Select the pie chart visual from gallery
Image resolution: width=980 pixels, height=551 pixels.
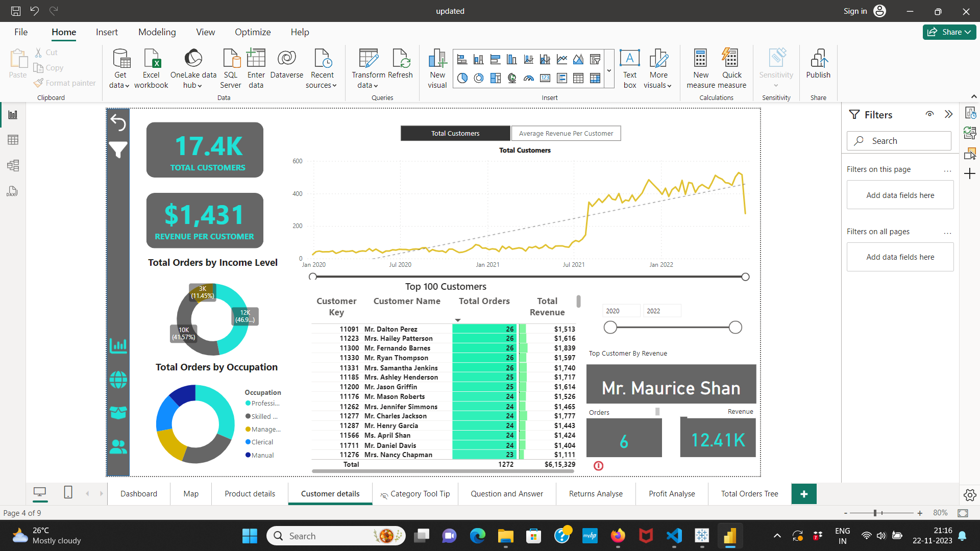[x=462, y=78]
